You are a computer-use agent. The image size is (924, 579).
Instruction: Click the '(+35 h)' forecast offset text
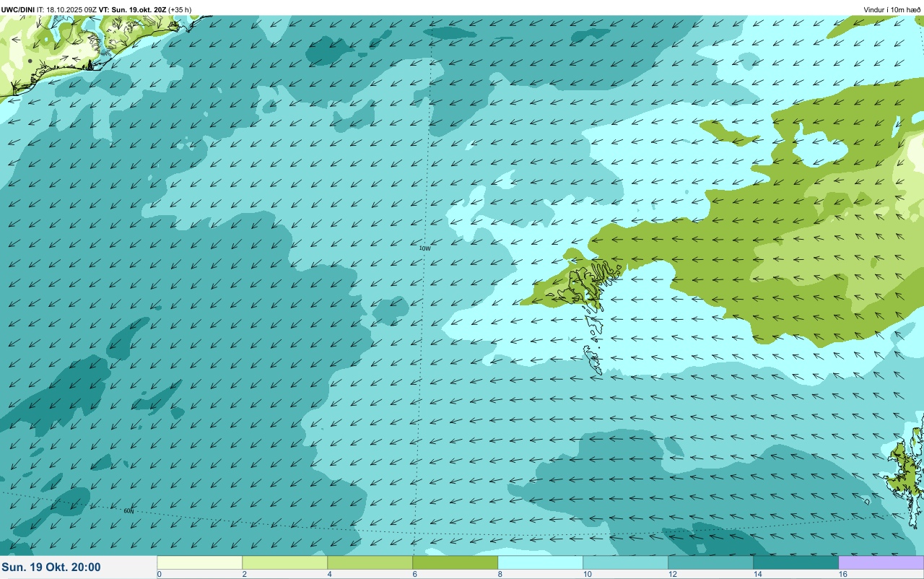tap(180, 9)
